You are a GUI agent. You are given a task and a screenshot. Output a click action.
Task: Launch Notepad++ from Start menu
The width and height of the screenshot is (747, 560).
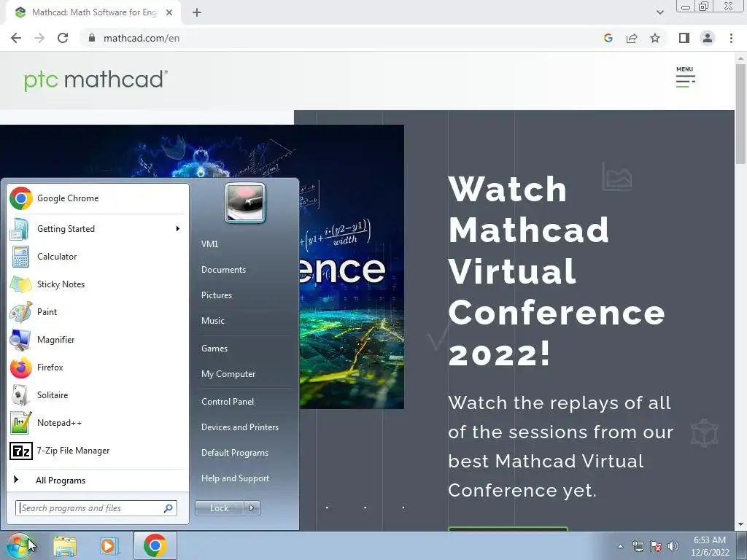pyautogui.click(x=98, y=423)
